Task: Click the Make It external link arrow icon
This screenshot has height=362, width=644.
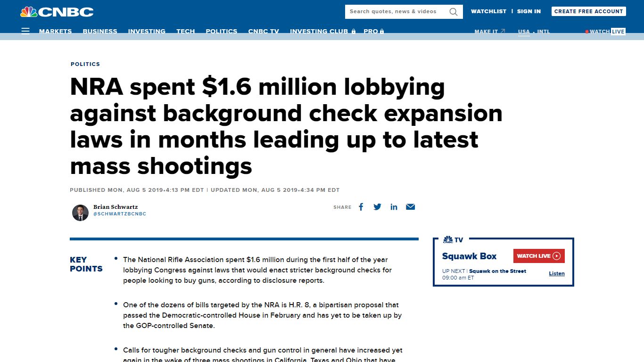Action: [x=503, y=31]
